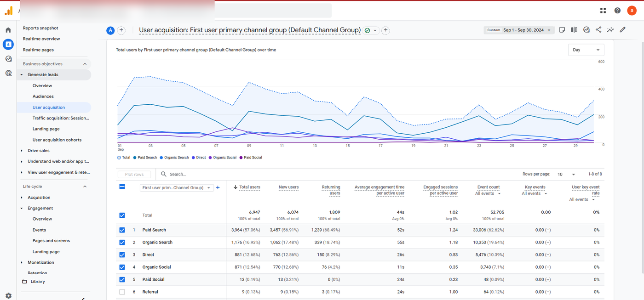Click the green report status check icon
This screenshot has height=300, width=644.
[x=367, y=30]
